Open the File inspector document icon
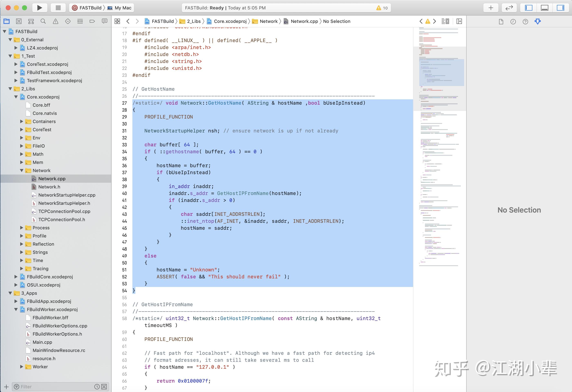 (501, 22)
